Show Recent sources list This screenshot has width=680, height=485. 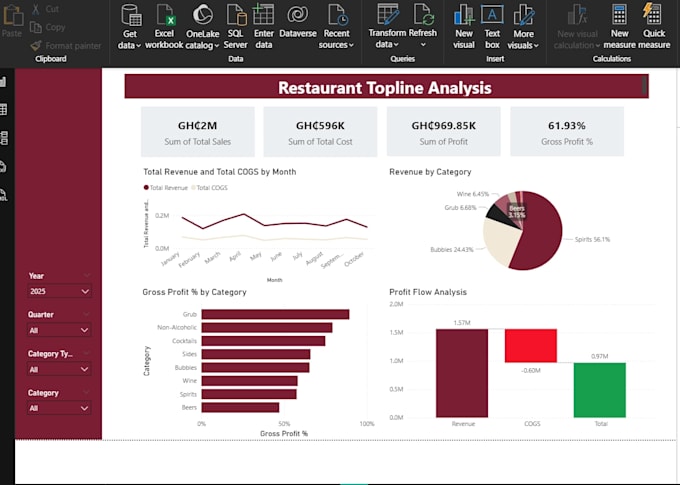[x=336, y=26]
